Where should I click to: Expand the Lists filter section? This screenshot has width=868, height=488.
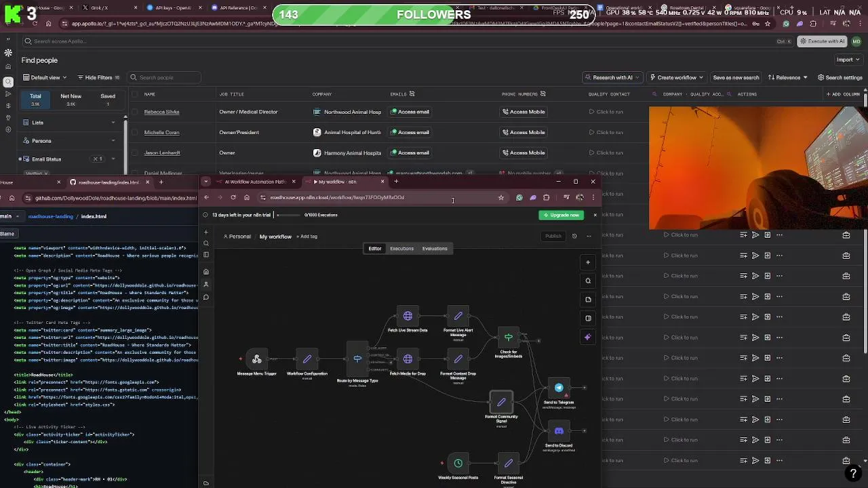click(71, 123)
